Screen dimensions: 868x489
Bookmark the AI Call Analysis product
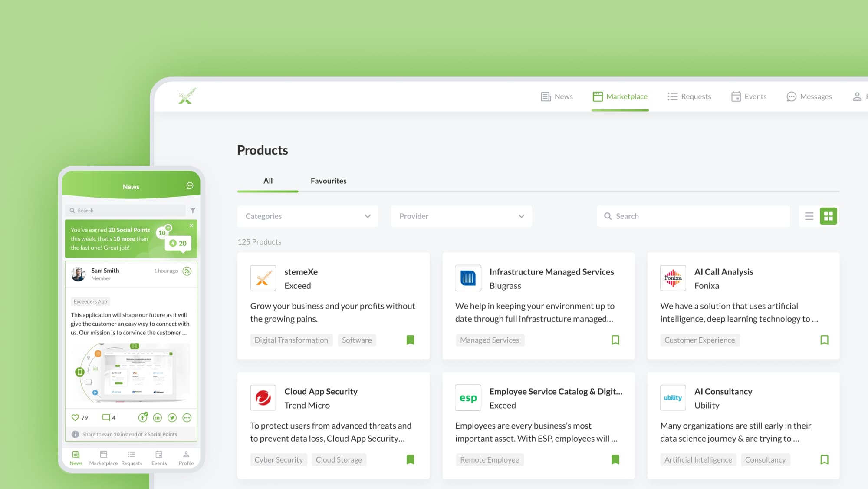(824, 340)
